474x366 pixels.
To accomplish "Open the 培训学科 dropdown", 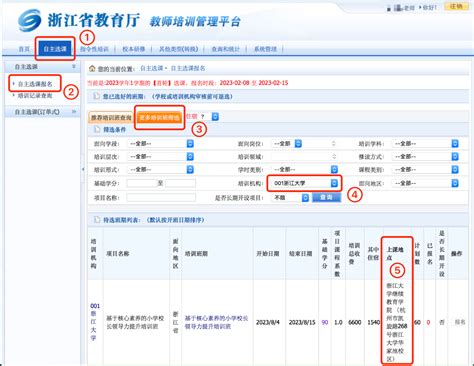I will click(426, 144).
